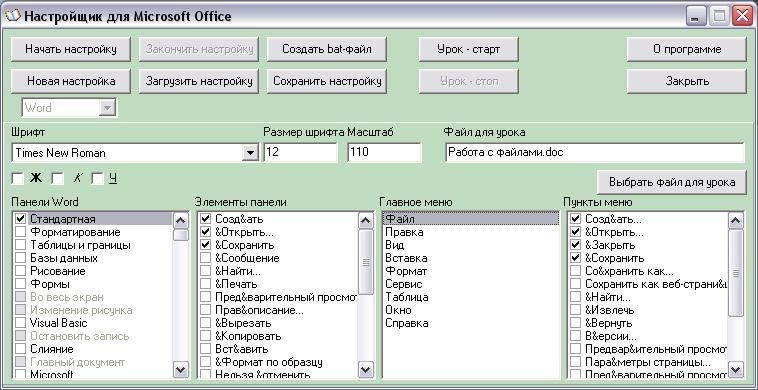Click Элементы панели scrollbar down arrow
This screenshot has height=390, width=758.
(365, 370)
